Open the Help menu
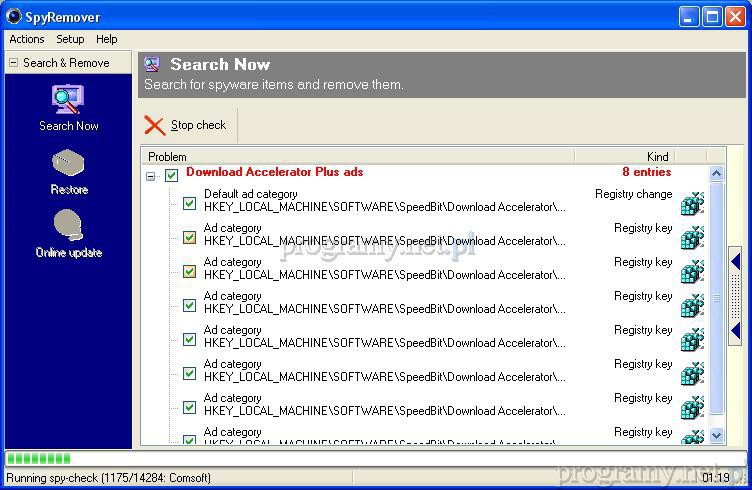 (x=107, y=39)
